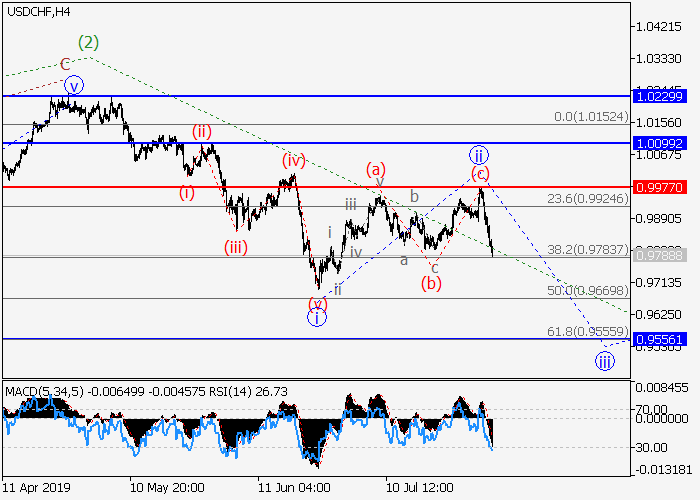Select the 50.0(0.96698) Fibonacci level label
Viewport: 700px width, 500px height.
click(x=588, y=289)
